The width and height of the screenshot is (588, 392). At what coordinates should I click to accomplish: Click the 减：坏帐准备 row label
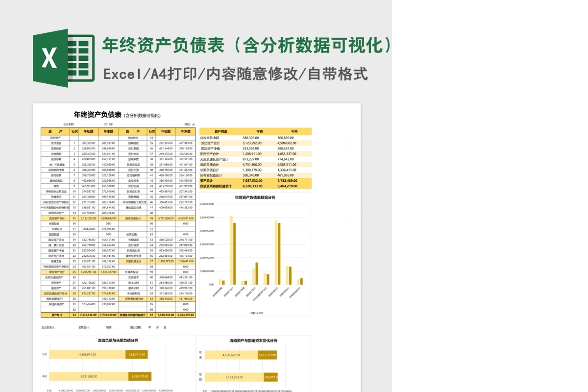56,165
